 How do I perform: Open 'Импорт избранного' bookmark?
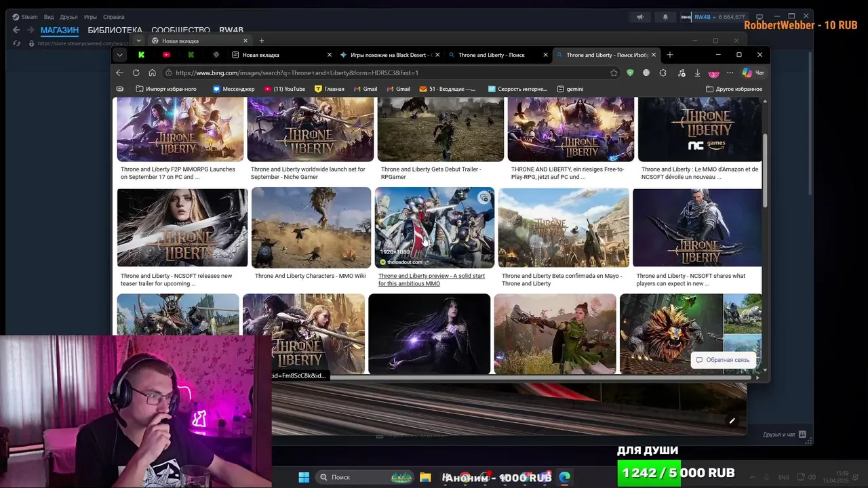pos(166,89)
